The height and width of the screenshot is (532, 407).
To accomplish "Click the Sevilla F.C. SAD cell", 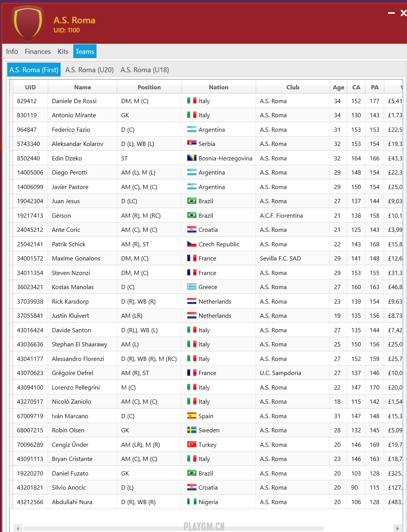I will 293,259.
